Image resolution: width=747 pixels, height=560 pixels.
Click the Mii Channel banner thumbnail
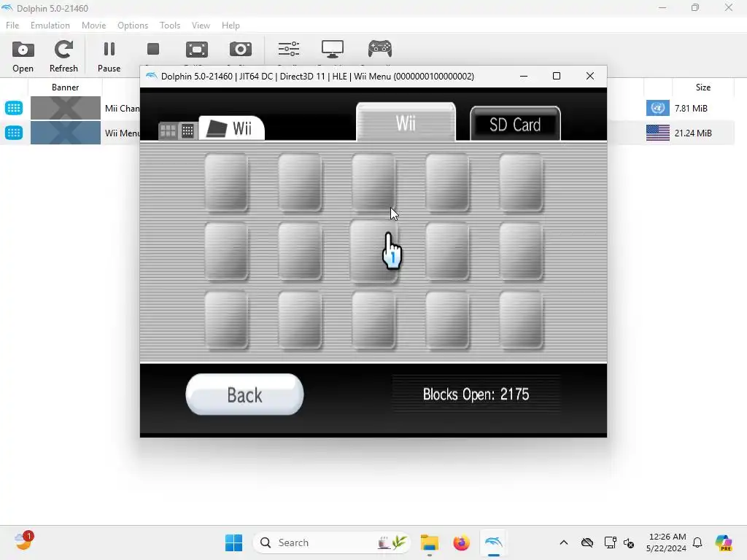(65, 108)
